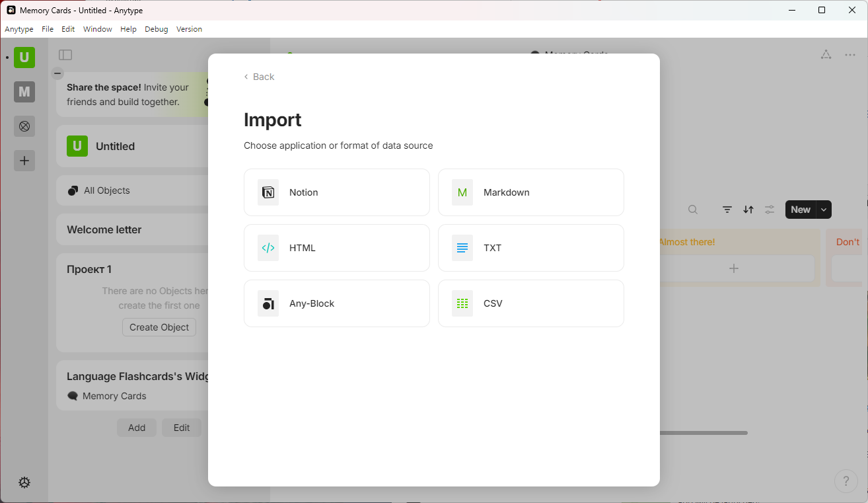
Task: Open the File menu
Action: click(x=48, y=29)
